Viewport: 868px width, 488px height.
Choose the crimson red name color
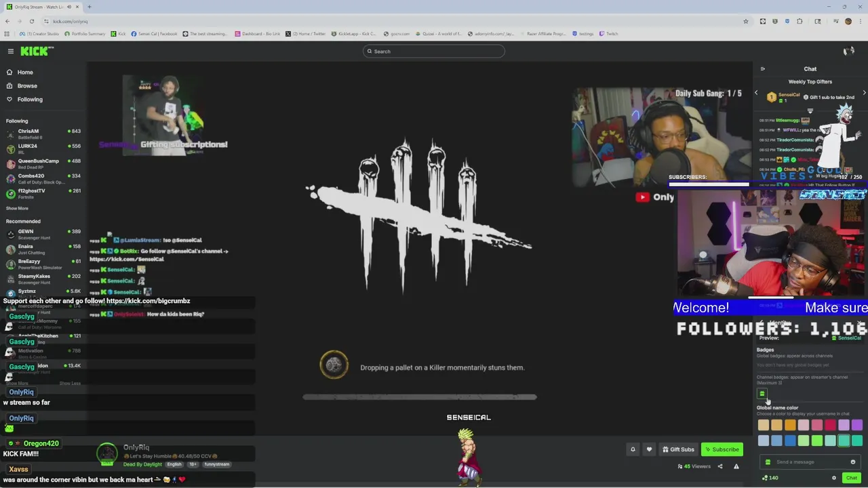(830, 425)
